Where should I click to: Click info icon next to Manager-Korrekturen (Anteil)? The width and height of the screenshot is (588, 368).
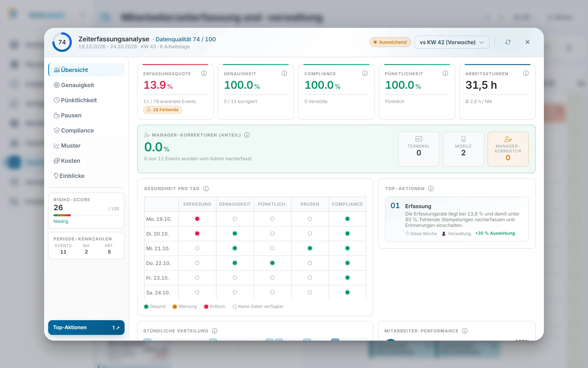pyautogui.click(x=247, y=135)
